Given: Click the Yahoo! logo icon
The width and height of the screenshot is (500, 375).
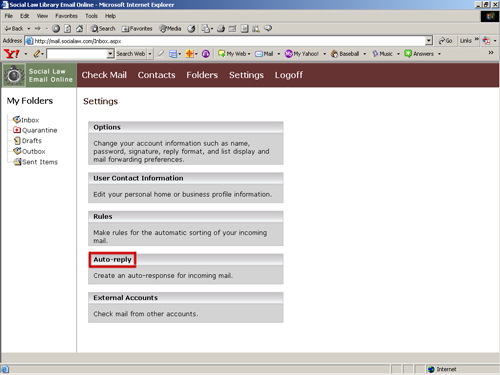Looking at the screenshot, I should pos(12,54).
